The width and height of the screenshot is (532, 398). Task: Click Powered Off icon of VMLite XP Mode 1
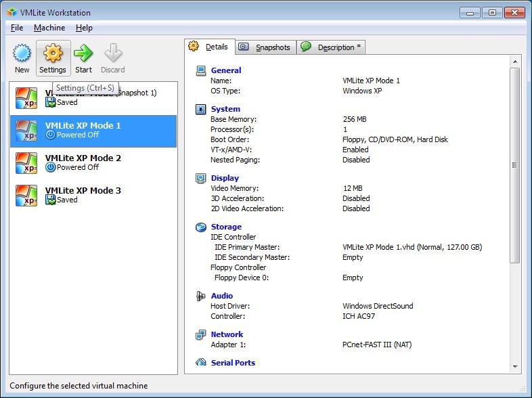51,135
